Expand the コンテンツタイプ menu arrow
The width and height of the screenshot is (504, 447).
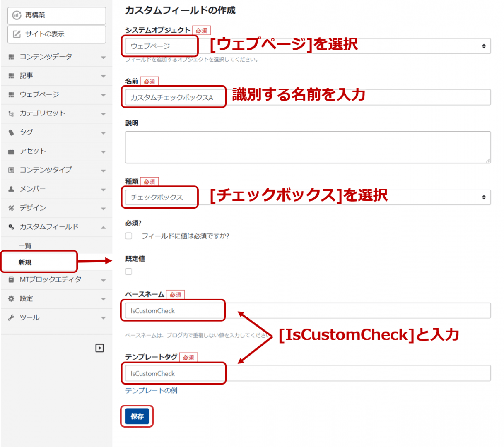point(104,171)
